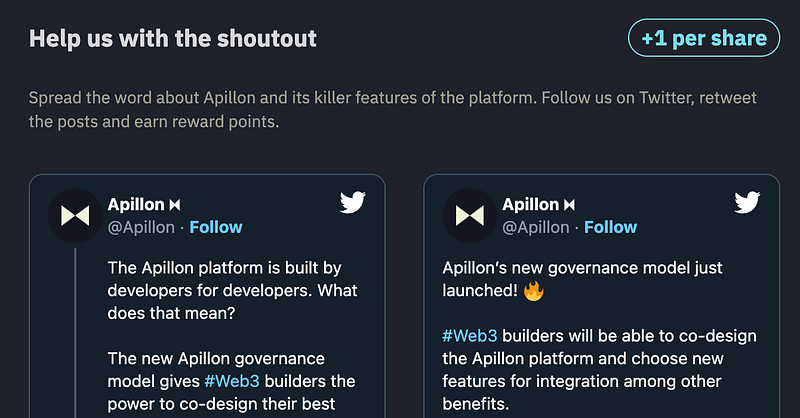
Task: Open the #Web3 hashtag in left tweet
Action: click(x=232, y=381)
